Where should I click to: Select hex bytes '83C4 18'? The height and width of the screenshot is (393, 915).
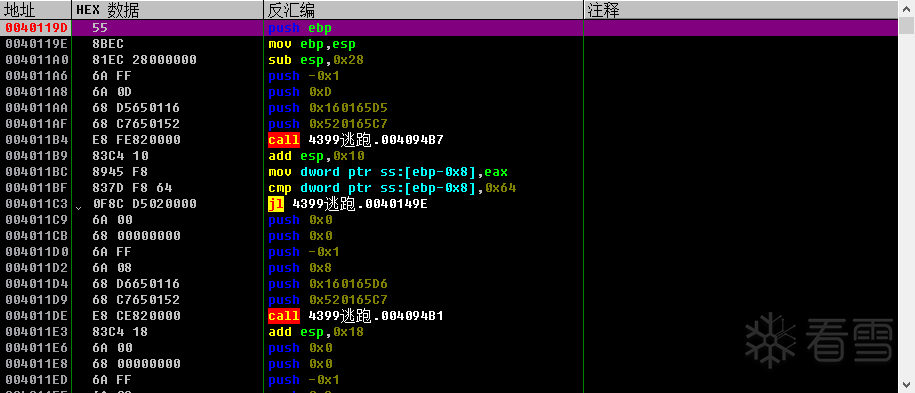[x=120, y=332]
